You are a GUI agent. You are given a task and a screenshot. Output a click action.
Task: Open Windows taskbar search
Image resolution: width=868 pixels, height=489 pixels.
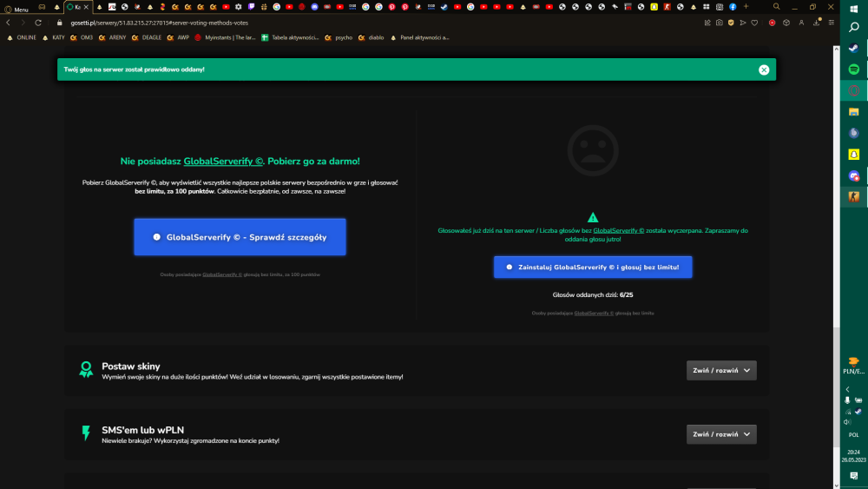[x=853, y=27]
